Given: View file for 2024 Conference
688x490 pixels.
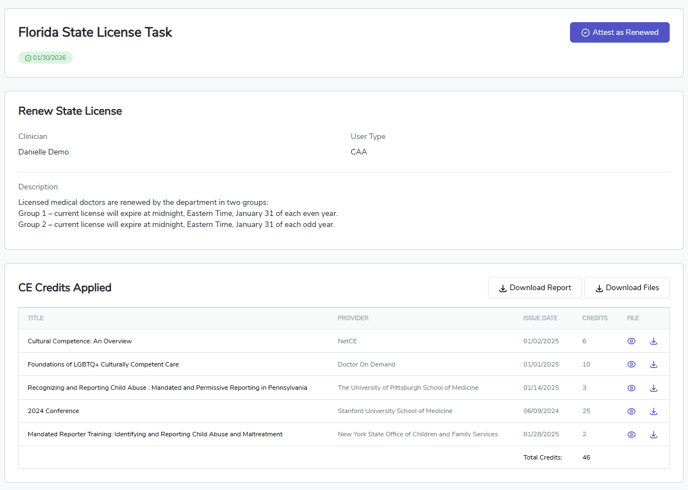Looking at the screenshot, I should pos(631,411).
